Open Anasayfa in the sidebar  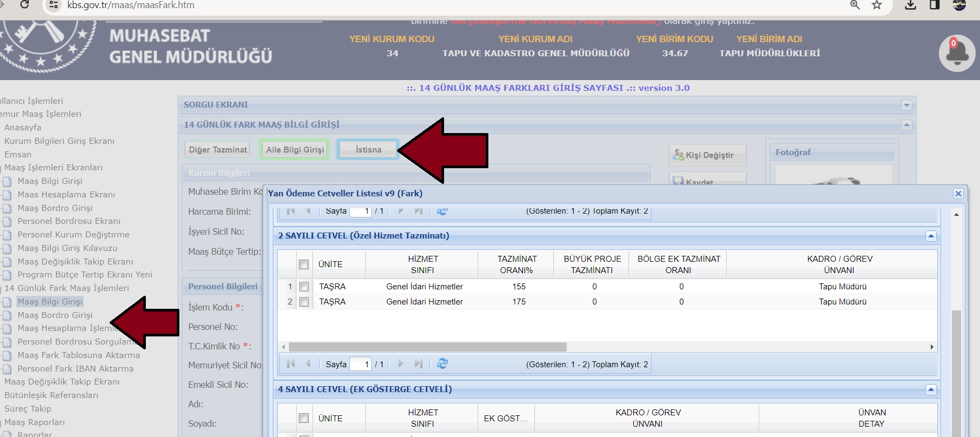[23, 128]
